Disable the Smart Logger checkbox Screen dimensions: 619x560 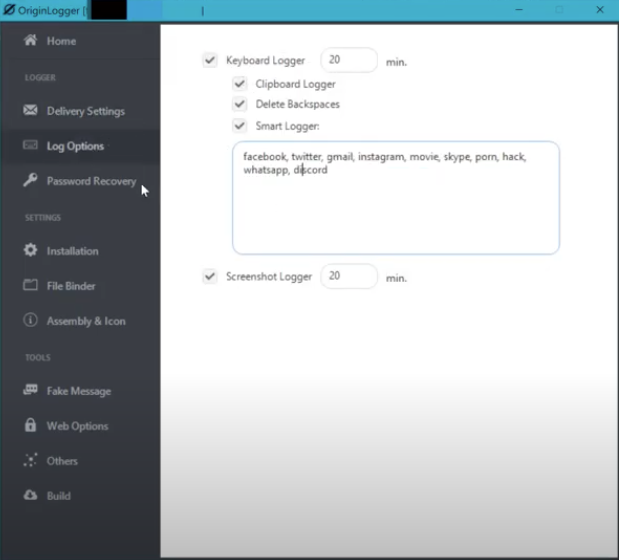(240, 126)
